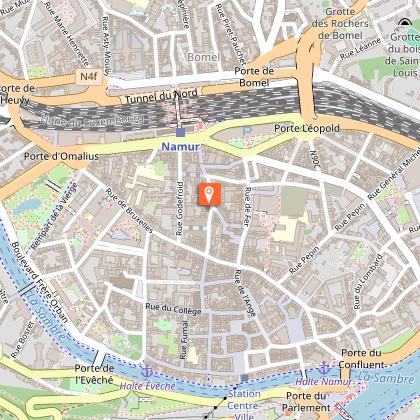The image size is (420, 420).
Task: Click the N4f road shield
Action: pyautogui.click(x=89, y=77)
